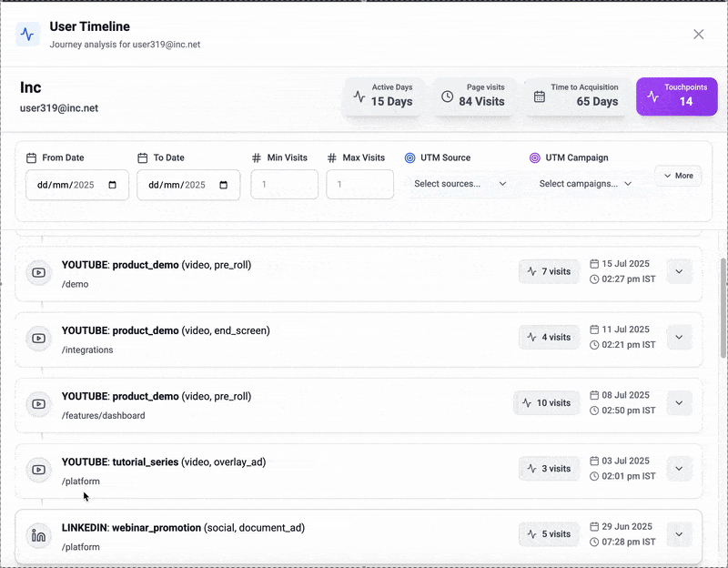Focus the To Date input field

click(x=188, y=185)
